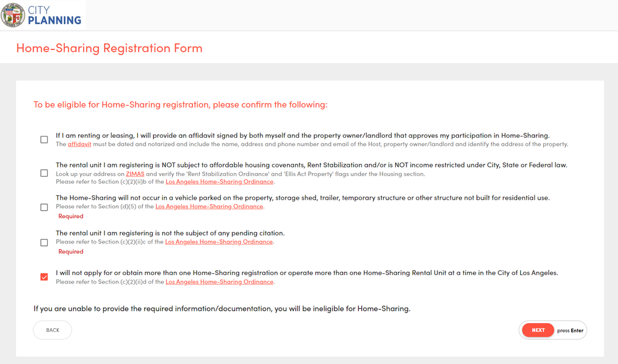Viewport: 618px width, 364px height.
Task: Open Ordinance link for Section (d)(5)
Action: (x=209, y=206)
